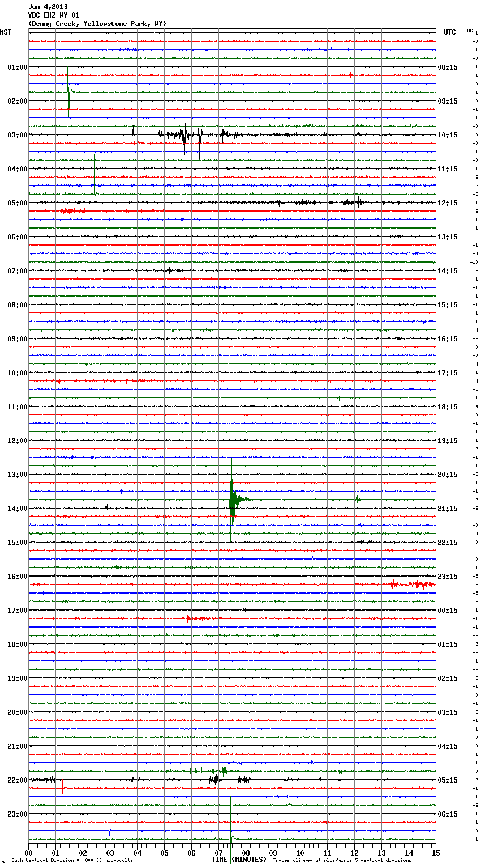Click the 20:15 UTC time label

coord(448,475)
